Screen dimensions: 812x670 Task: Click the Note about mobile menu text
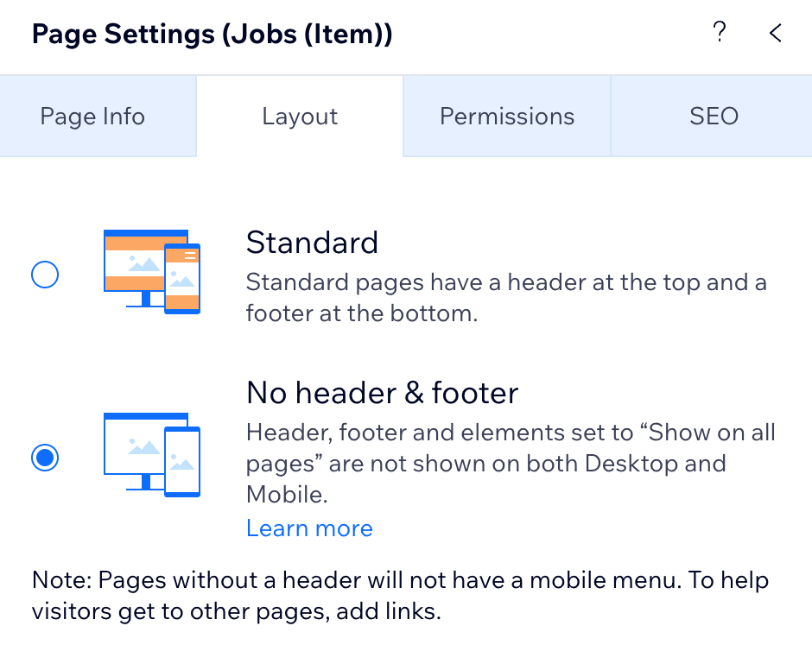tap(400, 596)
